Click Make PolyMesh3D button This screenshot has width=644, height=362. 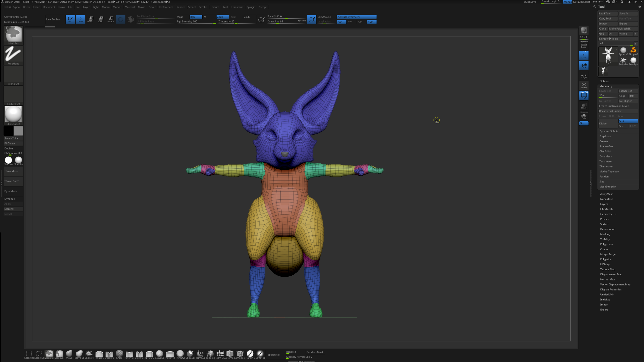623,29
